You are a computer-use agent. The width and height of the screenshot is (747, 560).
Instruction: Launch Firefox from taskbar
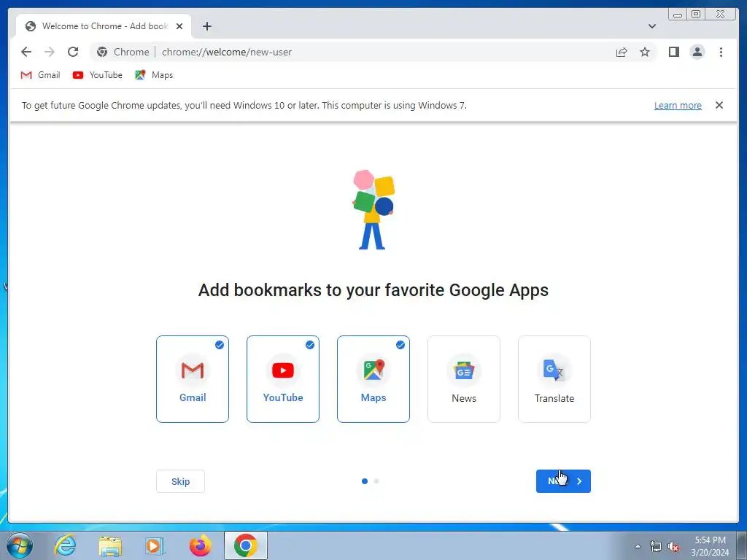pos(200,545)
